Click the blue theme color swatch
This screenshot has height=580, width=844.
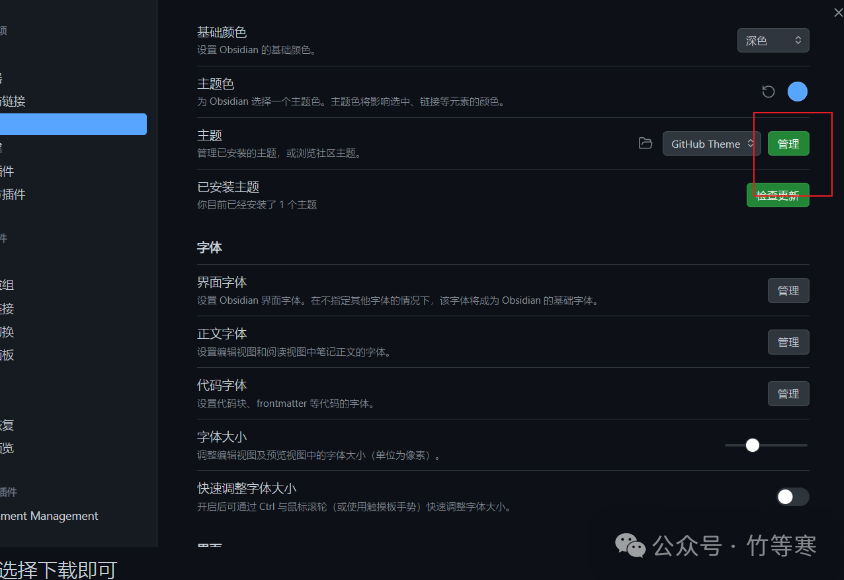point(797,91)
